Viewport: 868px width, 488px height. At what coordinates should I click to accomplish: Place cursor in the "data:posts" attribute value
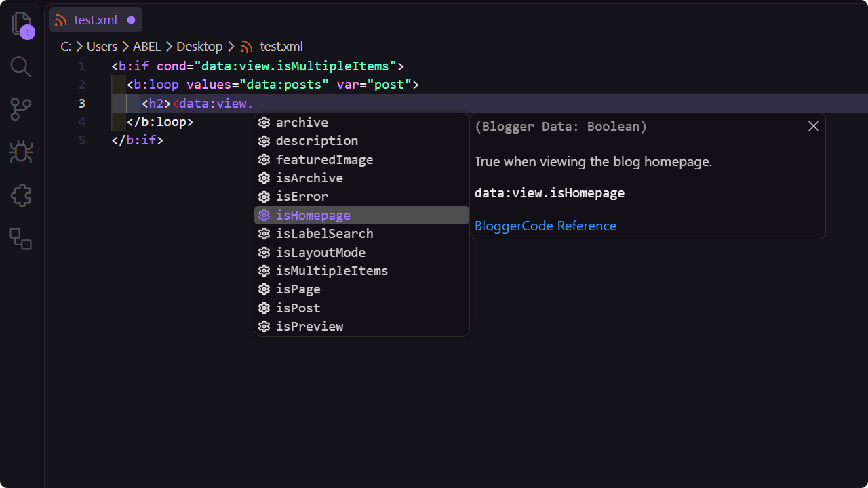pos(284,85)
